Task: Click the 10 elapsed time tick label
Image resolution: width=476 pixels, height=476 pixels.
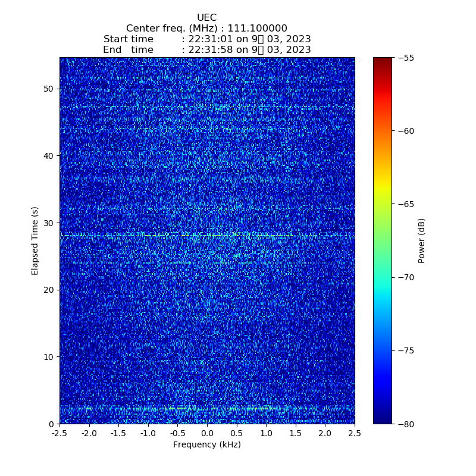Action: pyautogui.click(x=48, y=357)
